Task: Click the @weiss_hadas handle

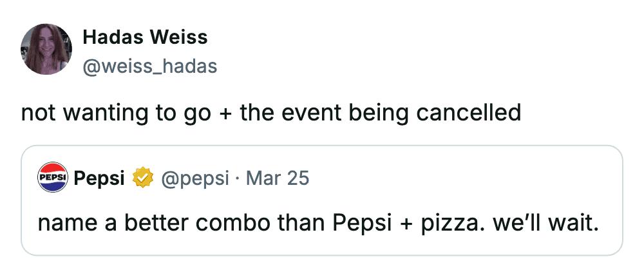Action: (150, 66)
